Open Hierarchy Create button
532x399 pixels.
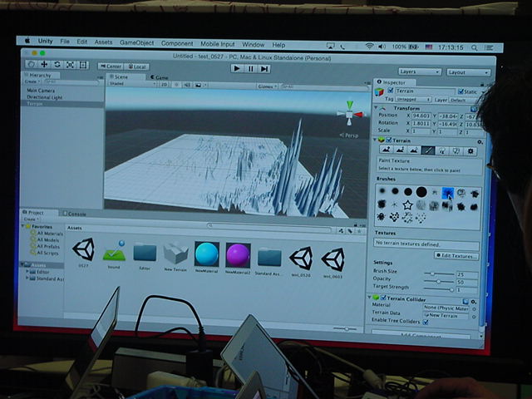click(32, 81)
